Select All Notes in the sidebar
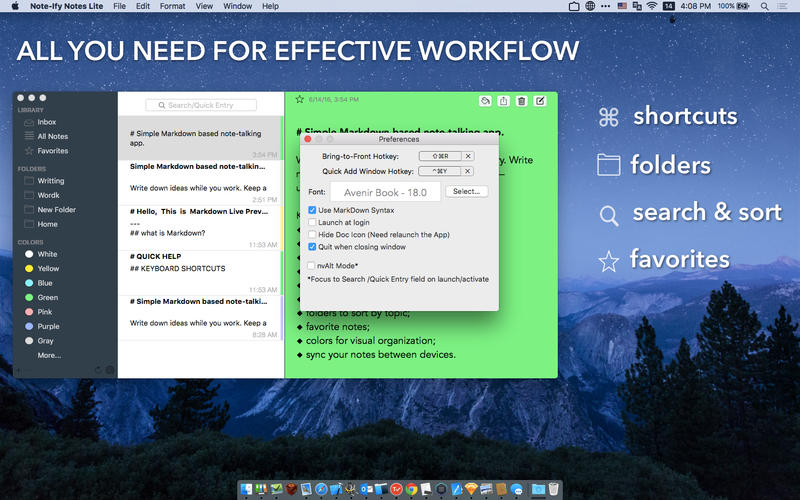The width and height of the screenshot is (800, 500). tap(52, 136)
